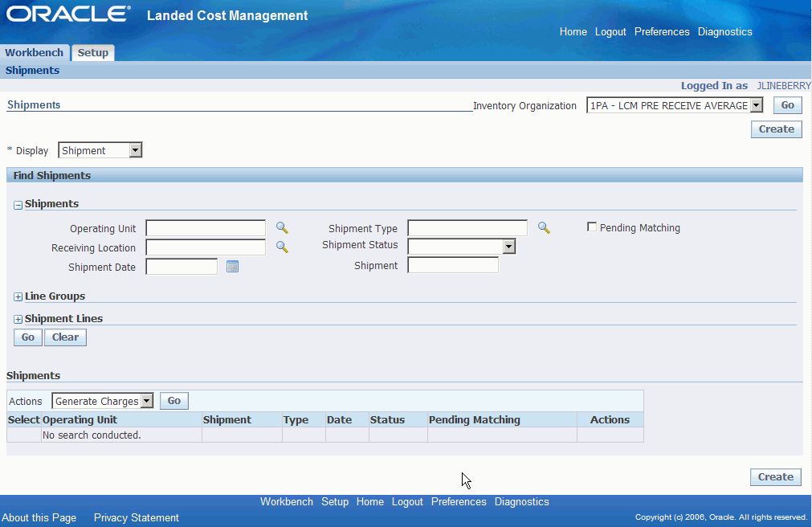Click the bottom Create button

click(x=776, y=476)
